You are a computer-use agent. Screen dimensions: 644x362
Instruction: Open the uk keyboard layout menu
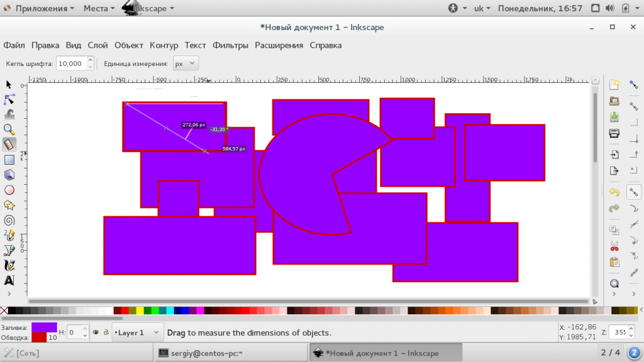(x=482, y=8)
